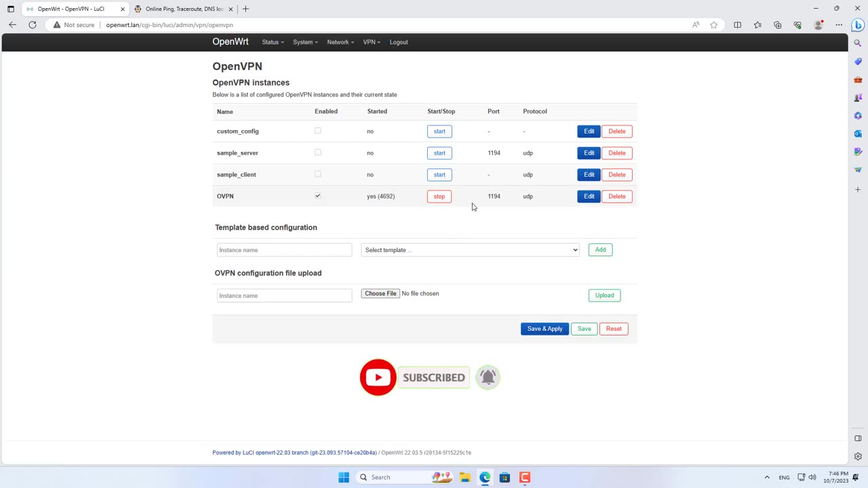Add page to favorites star icon
Screen dimensions: 868x488
[x=714, y=25]
